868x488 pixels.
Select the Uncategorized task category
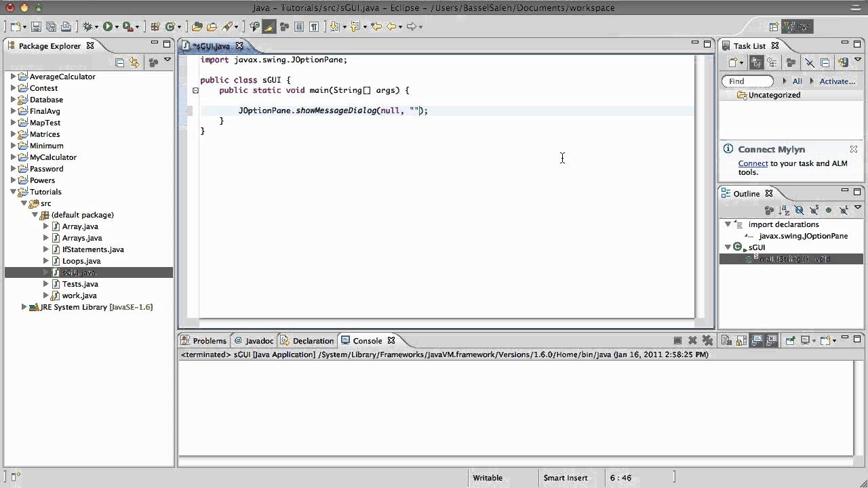click(x=774, y=95)
